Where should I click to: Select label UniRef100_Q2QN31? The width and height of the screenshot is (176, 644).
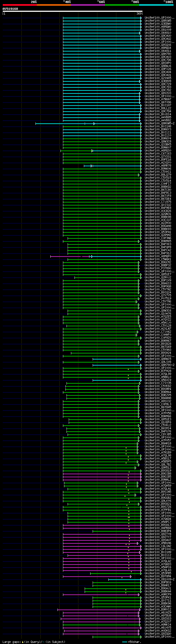tap(158, 214)
